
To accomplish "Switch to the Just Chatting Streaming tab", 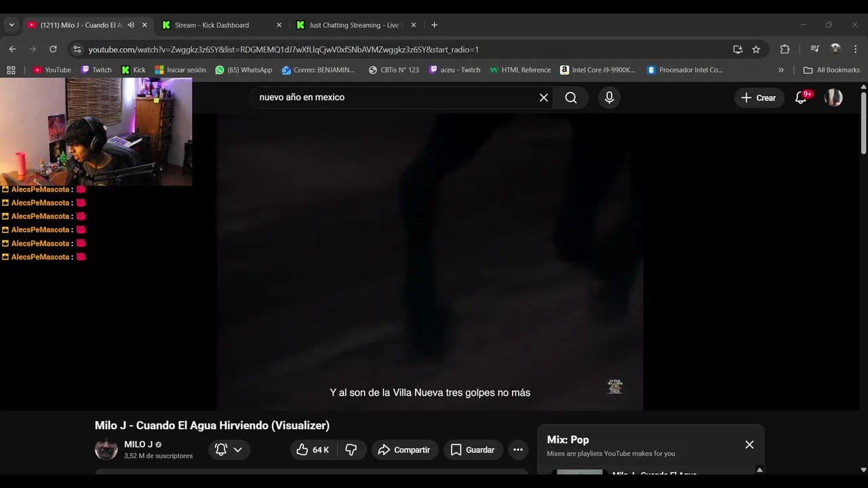I will pyautogui.click(x=357, y=25).
